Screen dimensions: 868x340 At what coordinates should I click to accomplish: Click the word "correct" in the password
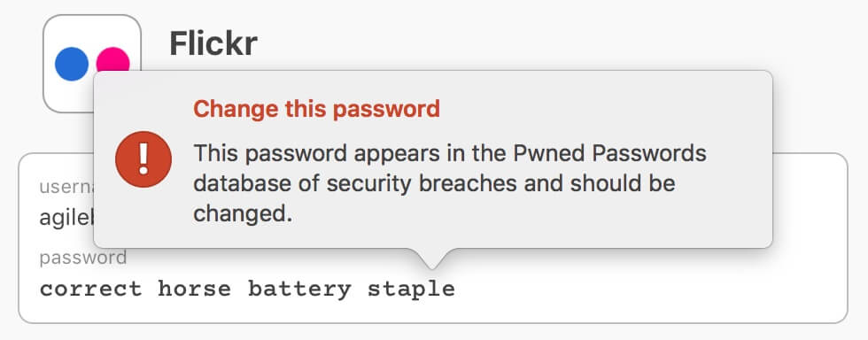[90, 289]
